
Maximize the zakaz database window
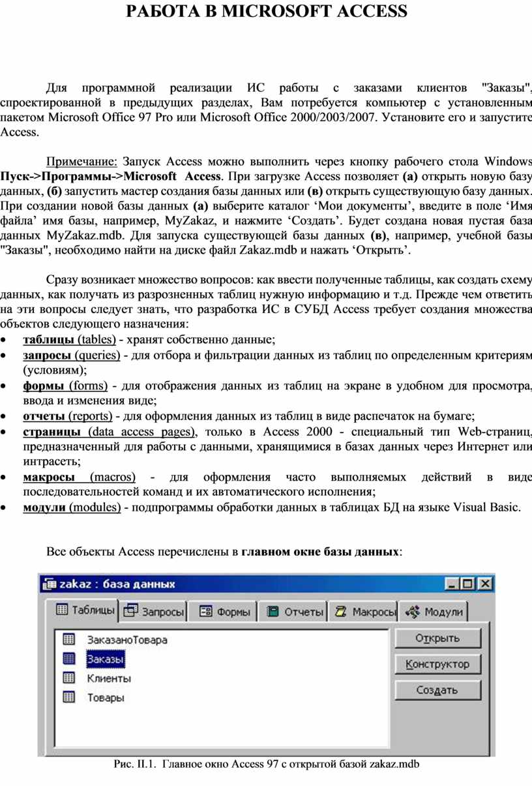coord(467,584)
